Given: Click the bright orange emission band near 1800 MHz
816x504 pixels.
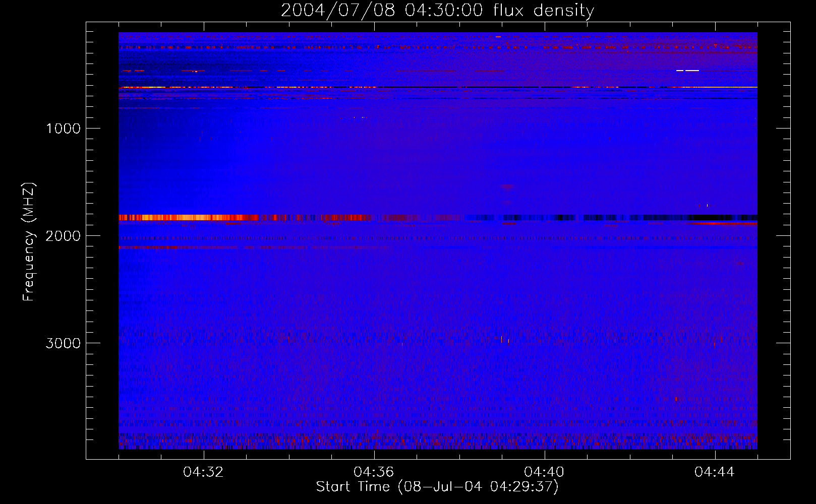Looking at the screenshot, I should click(x=189, y=218).
